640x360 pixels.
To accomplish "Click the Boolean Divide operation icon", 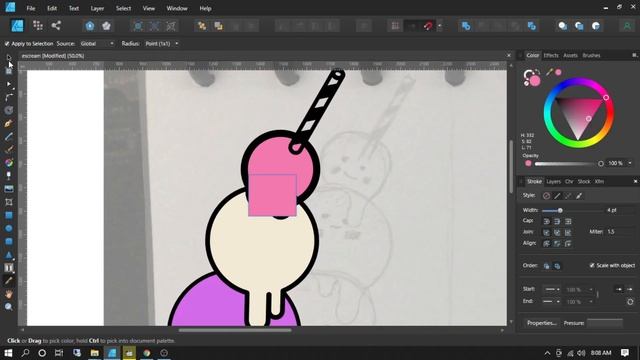I will pyautogui.click(x=531, y=26).
